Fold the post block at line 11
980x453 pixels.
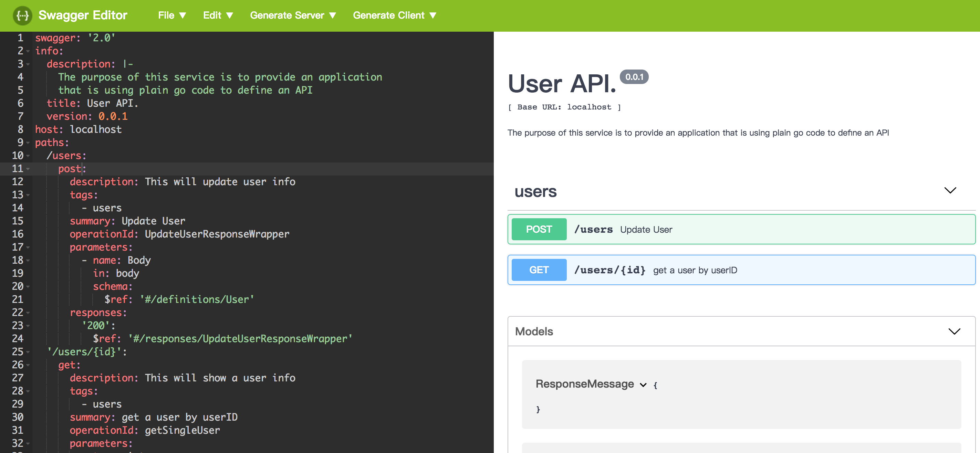point(28,168)
